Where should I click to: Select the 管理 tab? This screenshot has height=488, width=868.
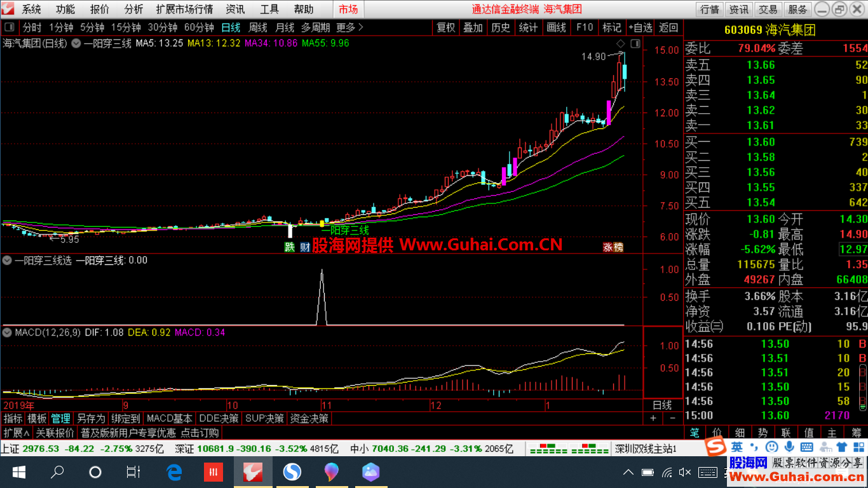(x=61, y=419)
